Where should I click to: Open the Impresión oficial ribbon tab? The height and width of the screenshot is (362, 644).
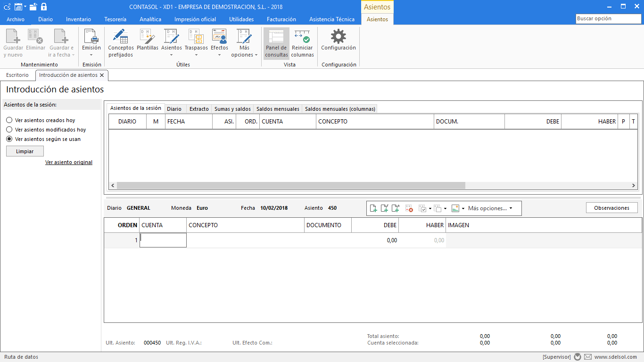(195, 19)
